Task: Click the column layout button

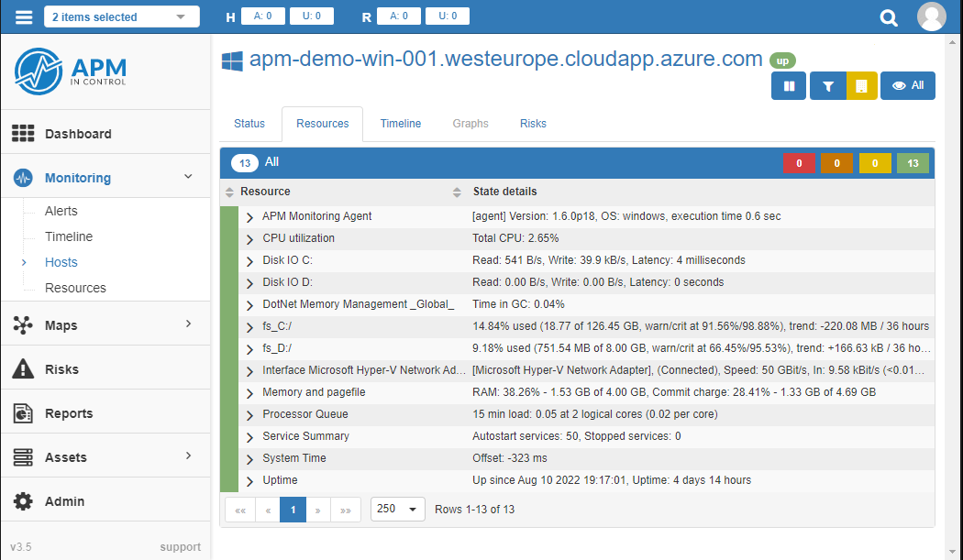Action: pos(789,86)
